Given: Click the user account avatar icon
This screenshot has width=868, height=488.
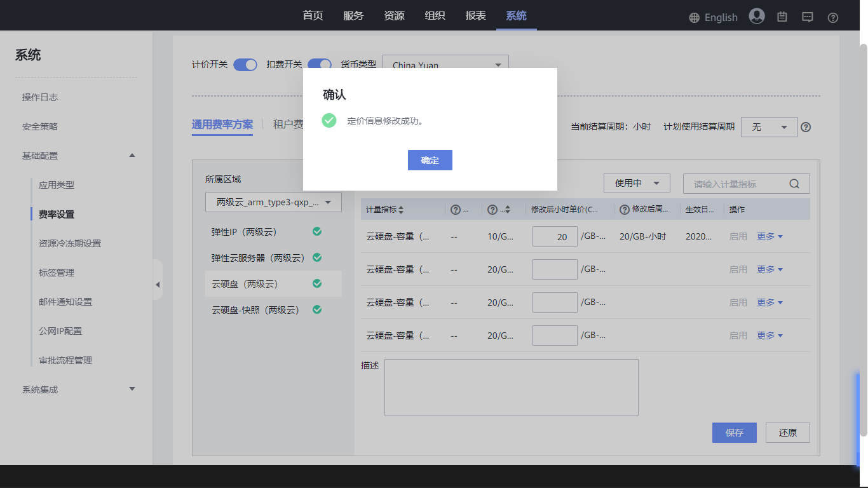Looking at the screenshot, I should point(756,17).
